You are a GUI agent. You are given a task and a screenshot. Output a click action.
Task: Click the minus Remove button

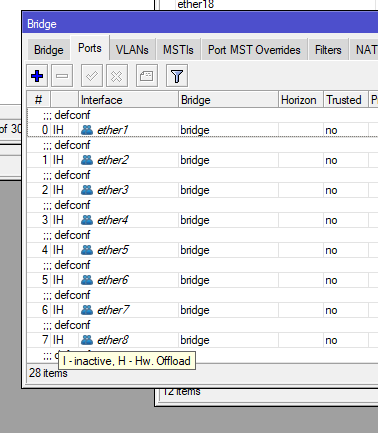pos(62,76)
